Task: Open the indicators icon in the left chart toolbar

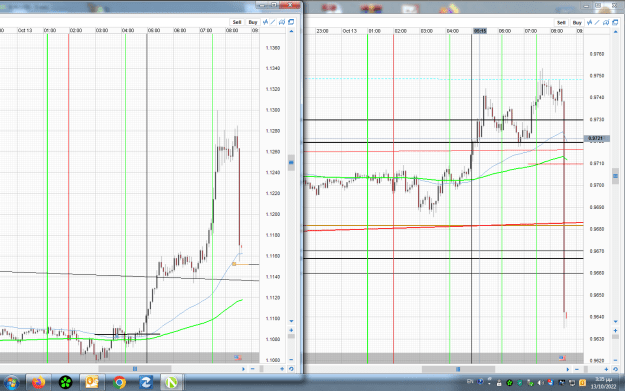Action: pyautogui.click(x=265, y=22)
